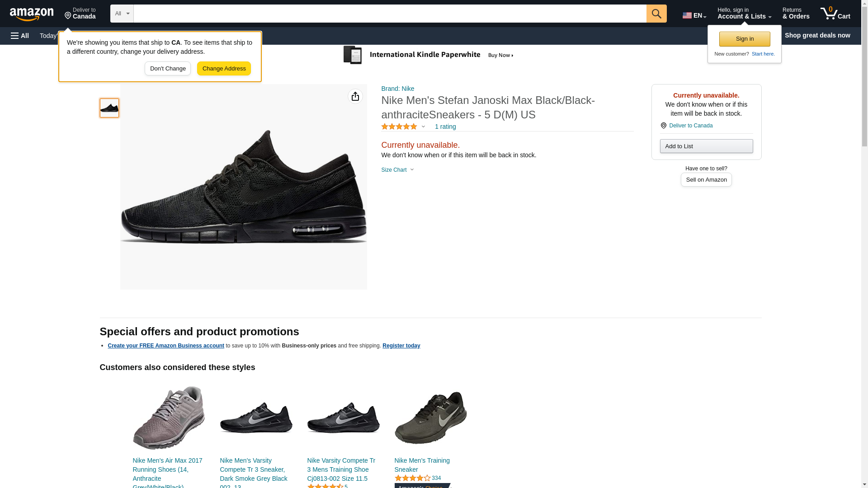Viewport: 868px width, 488px height.
Task: Click the Amazon logo
Action: coord(32,14)
